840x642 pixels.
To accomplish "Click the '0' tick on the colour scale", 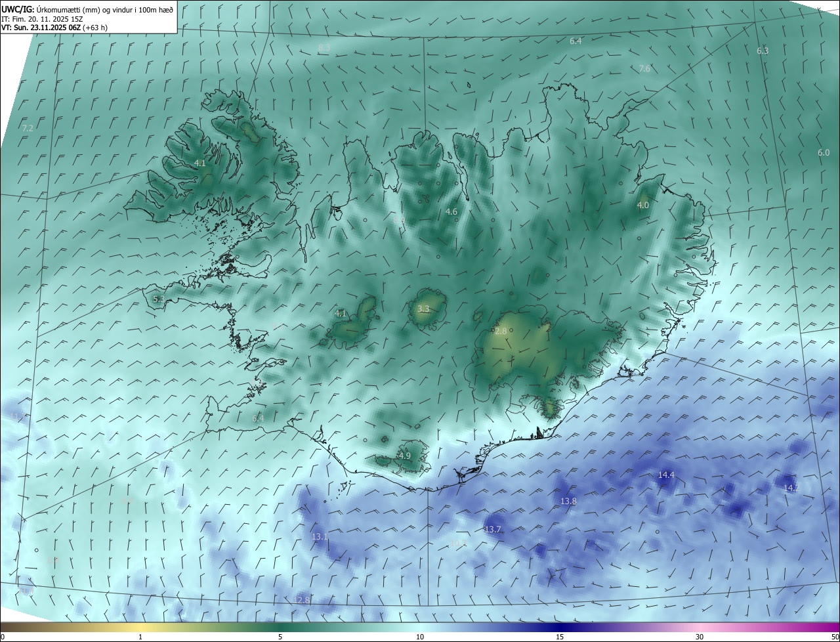I will tap(3, 637).
